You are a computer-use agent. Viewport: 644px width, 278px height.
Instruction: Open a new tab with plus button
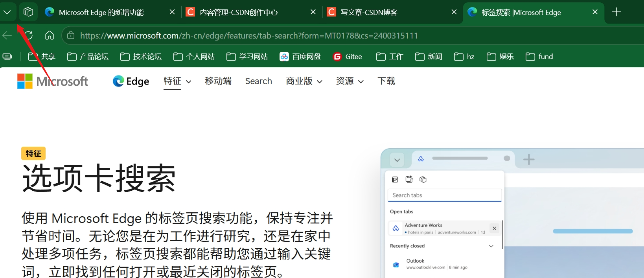(x=616, y=12)
